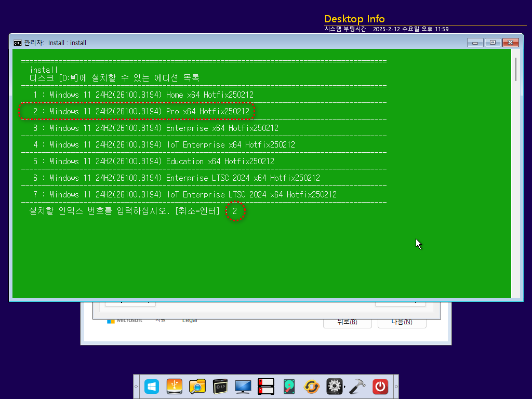532x399 pixels.
Task: Click the 다음(N) button in setup window
Action: tap(402, 322)
